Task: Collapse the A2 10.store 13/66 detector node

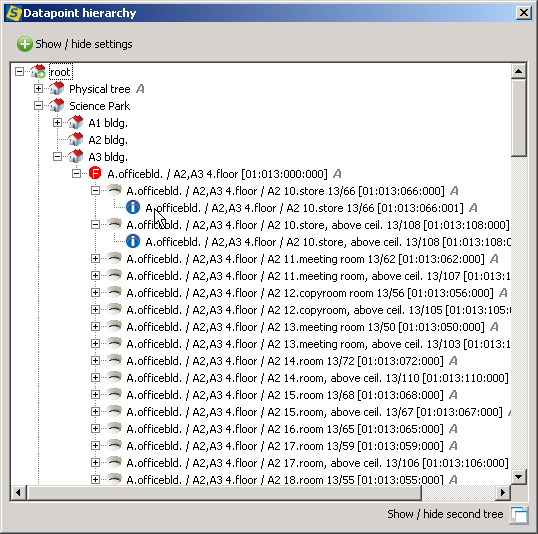Action: click(95, 190)
